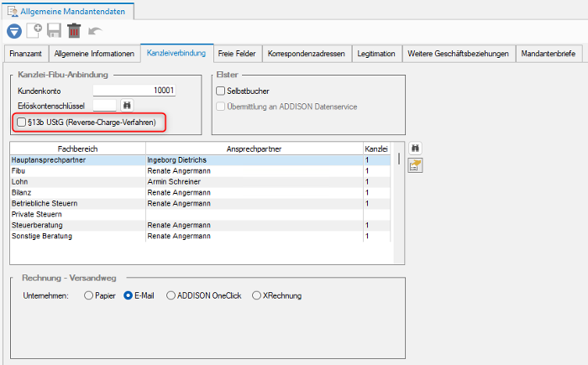Screen dimensions: 588x365
Task: Click the Allgemeine Mandantendaten window icon
Action: (13, 11)
